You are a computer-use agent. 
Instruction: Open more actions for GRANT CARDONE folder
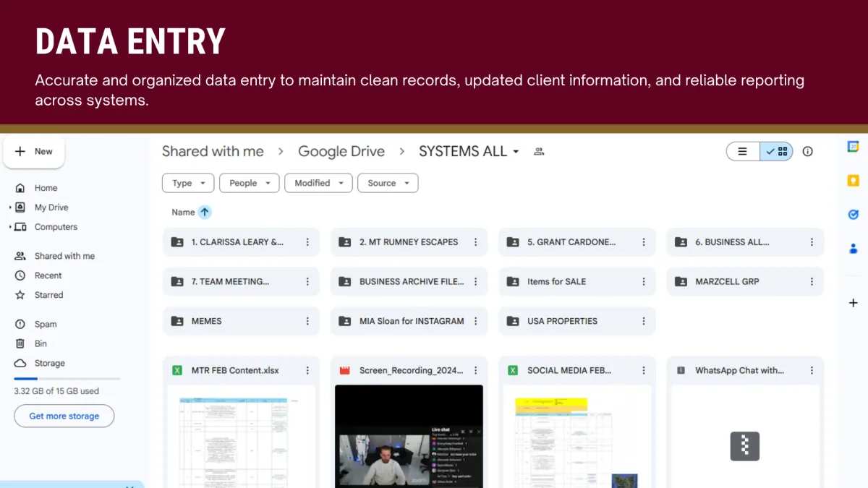pyautogui.click(x=644, y=242)
